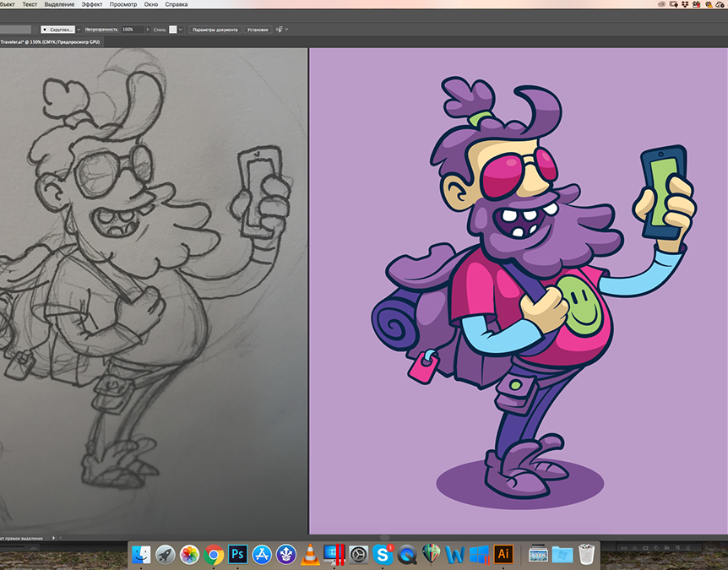Viewport: 728px width, 570px height.
Task: Expand the brush definition arrow beside Скруглен...
Action: (x=79, y=30)
